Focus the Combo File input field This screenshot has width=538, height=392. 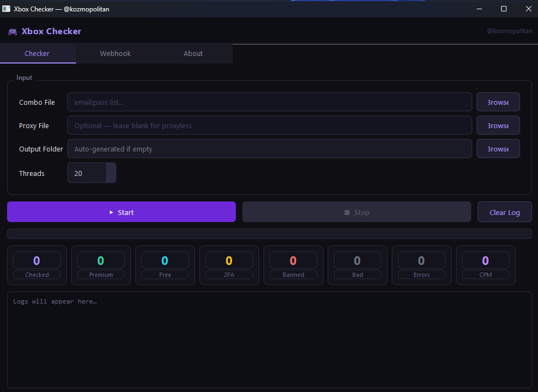[x=270, y=102]
